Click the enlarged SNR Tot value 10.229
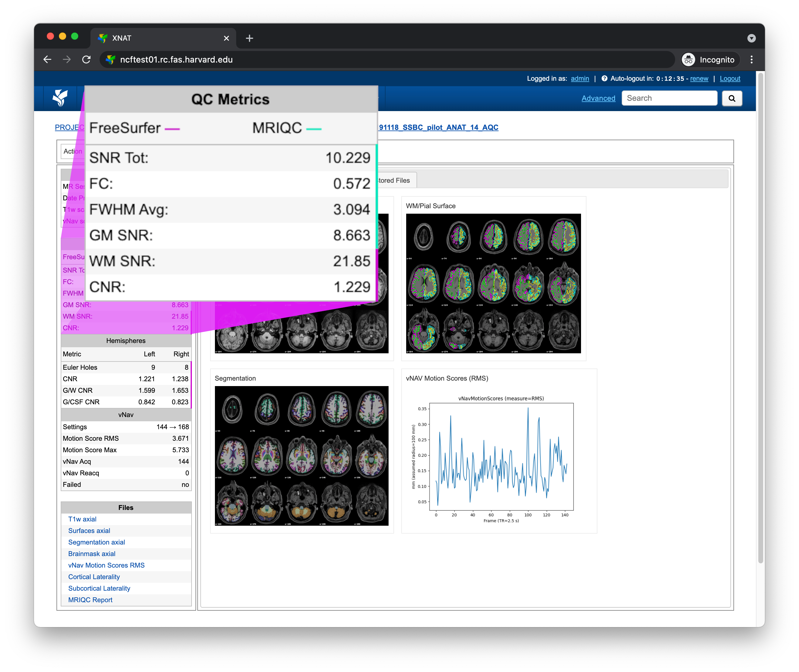 coord(348,158)
